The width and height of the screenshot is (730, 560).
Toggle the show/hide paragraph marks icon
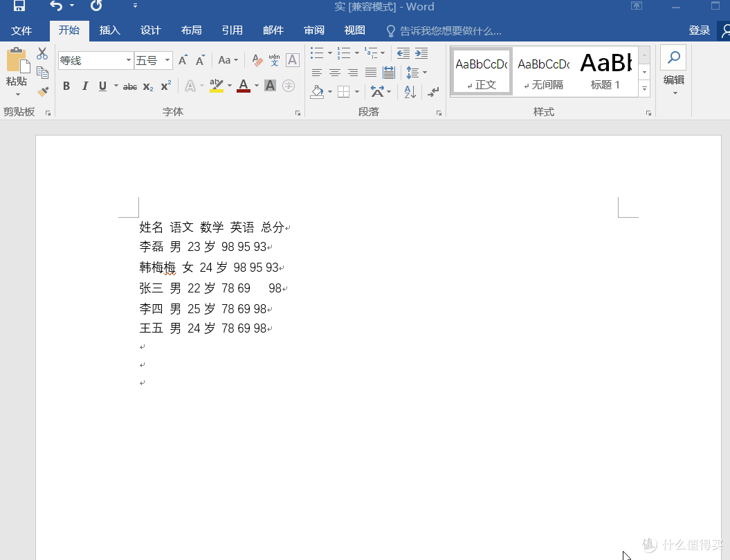[433, 91]
